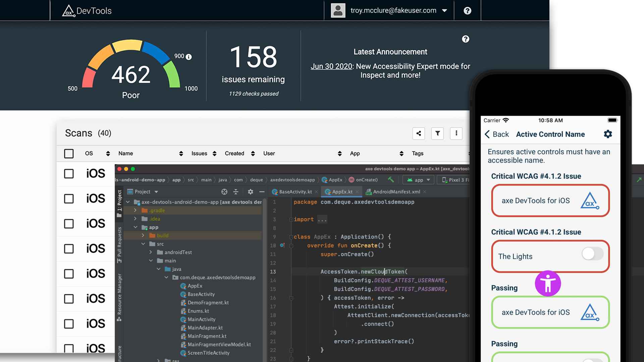The width and height of the screenshot is (644, 362).
Task: Tap the Back button on the phone screen
Action: pyautogui.click(x=497, y=134)
